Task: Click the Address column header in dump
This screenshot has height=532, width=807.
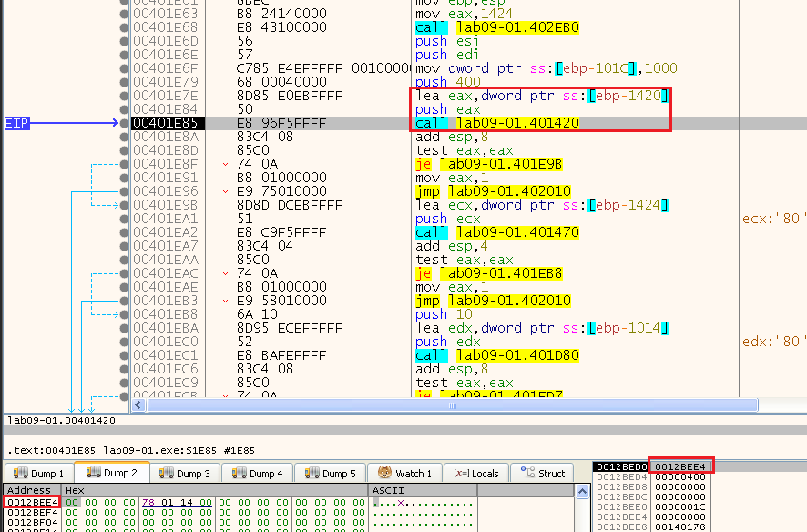Action: pyautogui.click(x=29, y=490)
